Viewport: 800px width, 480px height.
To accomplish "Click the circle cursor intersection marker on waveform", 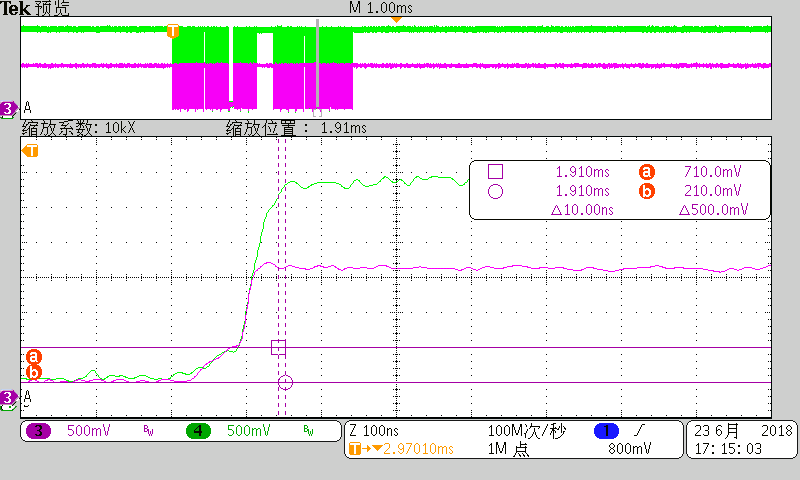I will 285,382.
